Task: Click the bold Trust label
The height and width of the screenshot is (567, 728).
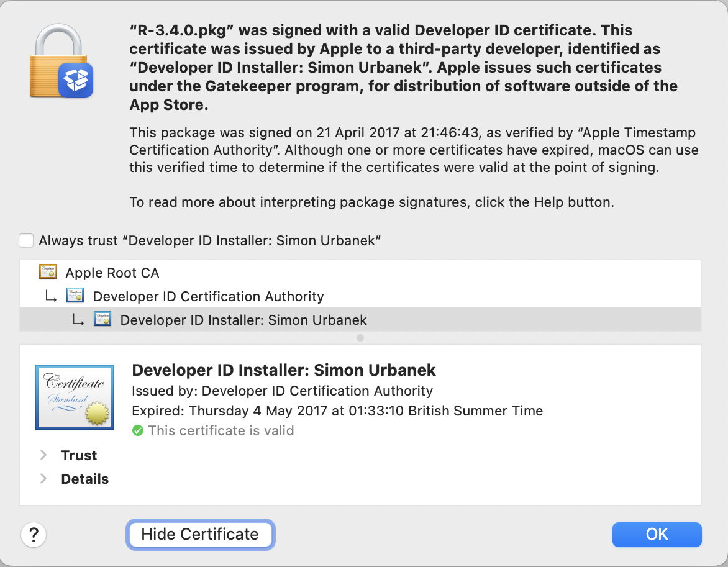Action: pos(79,455)
